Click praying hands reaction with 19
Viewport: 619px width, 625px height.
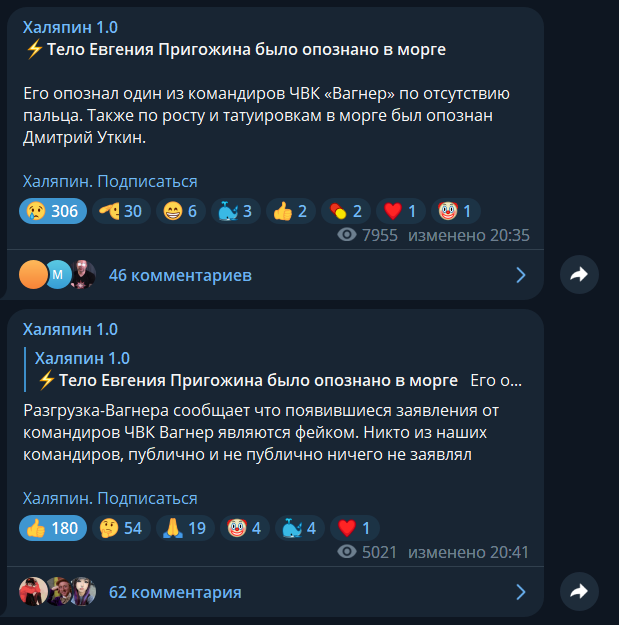click(185, 528)
